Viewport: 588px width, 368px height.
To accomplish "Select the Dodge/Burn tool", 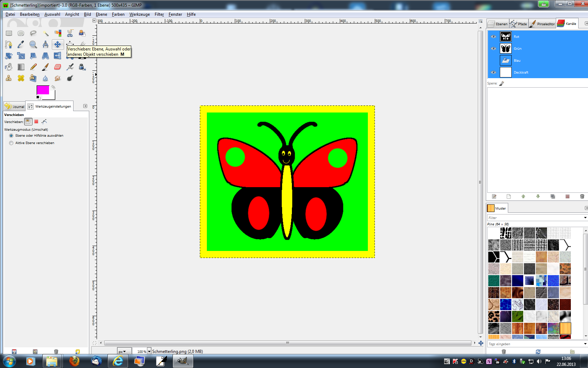I will [x=70, y=78].
